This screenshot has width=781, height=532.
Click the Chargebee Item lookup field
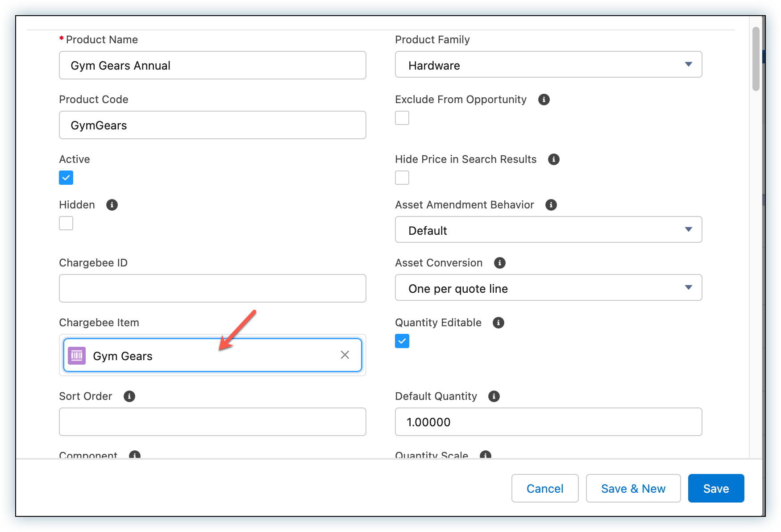pos(212,355)
